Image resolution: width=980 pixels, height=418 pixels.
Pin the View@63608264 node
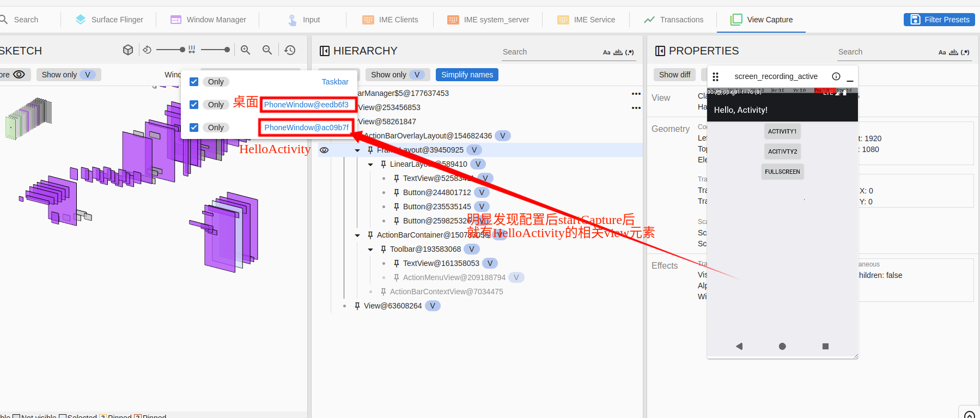(357, 306)
